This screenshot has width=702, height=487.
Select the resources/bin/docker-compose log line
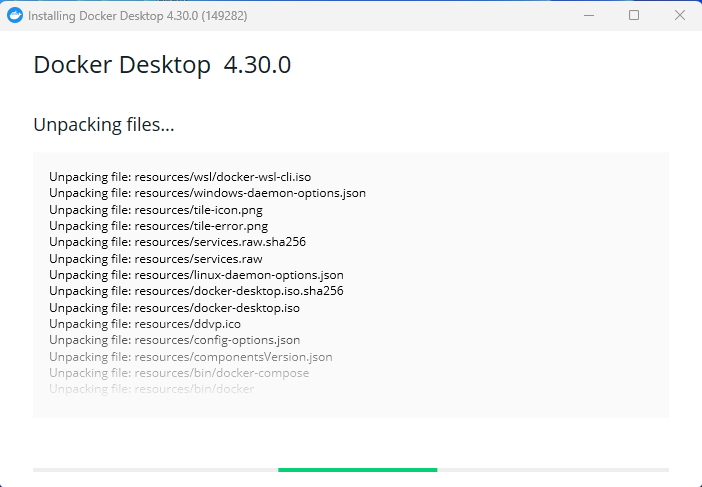(179, 373)
